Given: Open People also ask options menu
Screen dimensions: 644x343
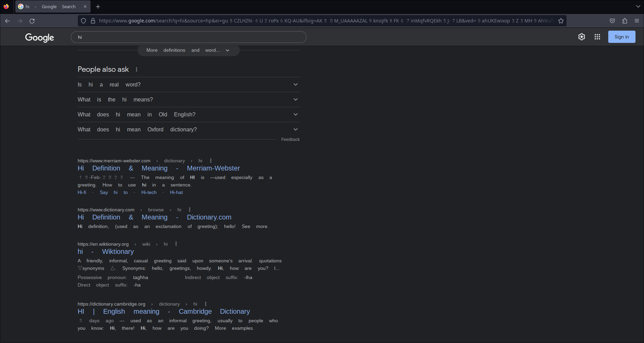Looking at the screenshot, I should [137, 69].
